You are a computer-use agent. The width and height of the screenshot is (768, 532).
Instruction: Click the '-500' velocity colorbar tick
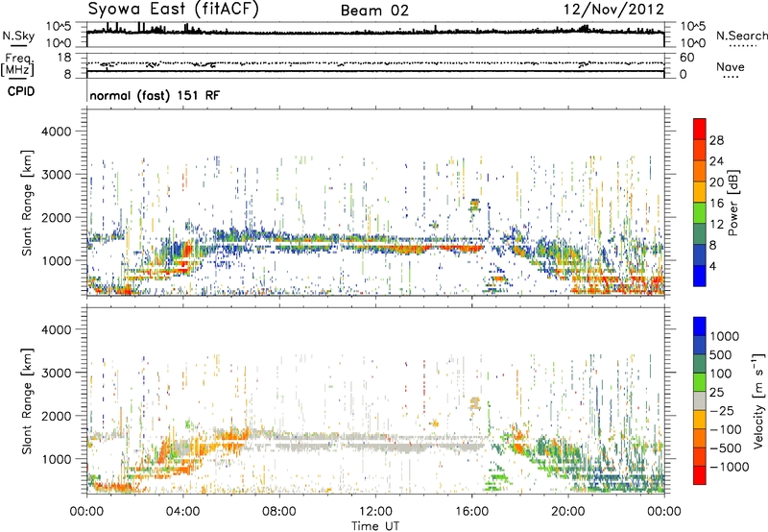pos(726,447)
